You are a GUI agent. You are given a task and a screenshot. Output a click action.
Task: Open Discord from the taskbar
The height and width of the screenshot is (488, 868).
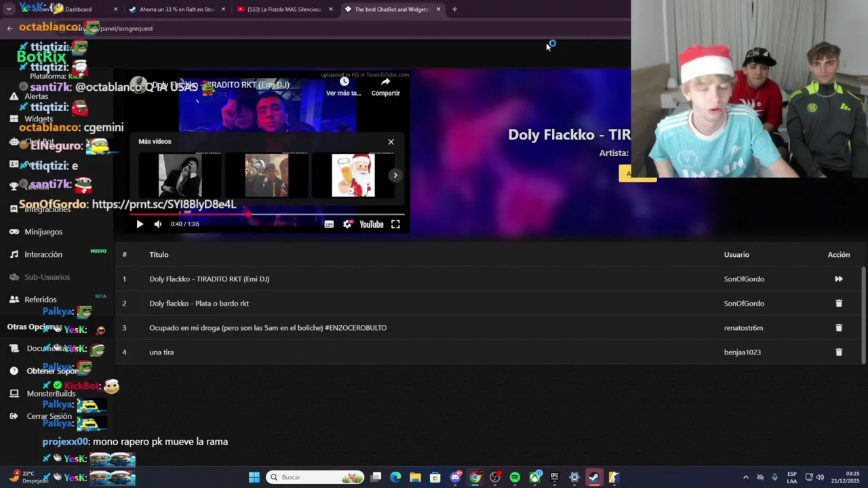click(455, 477)
